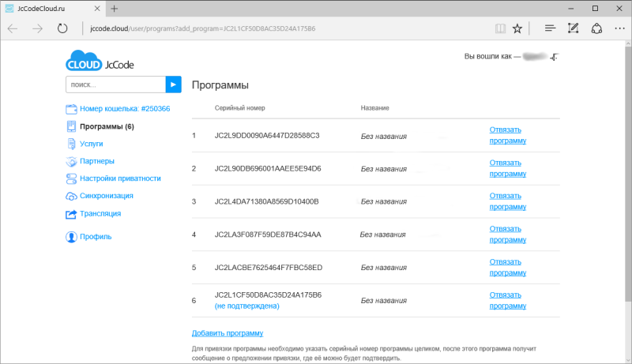Click the browser address bar URL
The height and width of the screenshot is (364, 632).
(197, 28)
